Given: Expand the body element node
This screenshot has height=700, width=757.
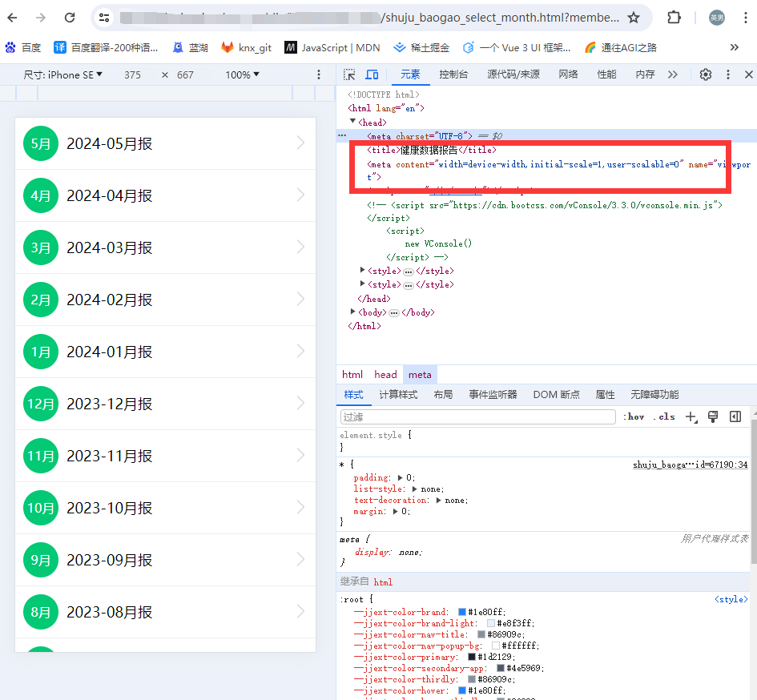Looking at the screenshot, I should pyautogui.click(x=353, y=312).
